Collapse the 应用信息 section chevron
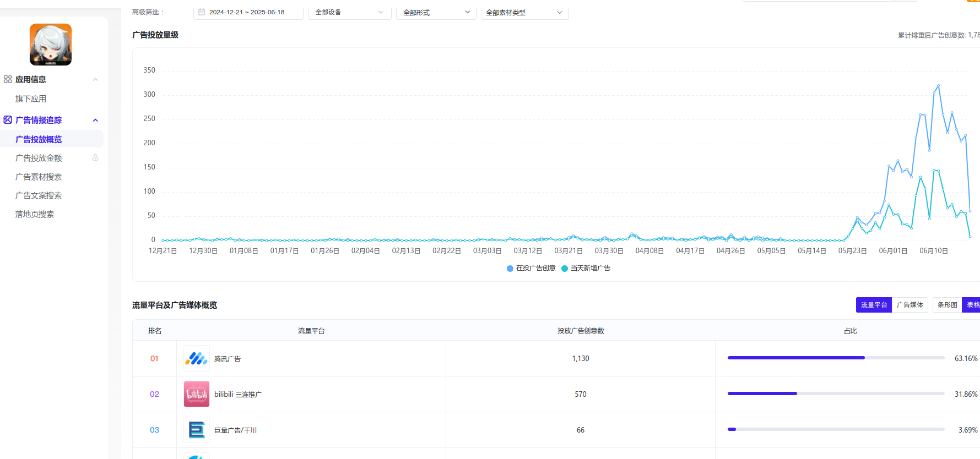 [x=95, y=80]
